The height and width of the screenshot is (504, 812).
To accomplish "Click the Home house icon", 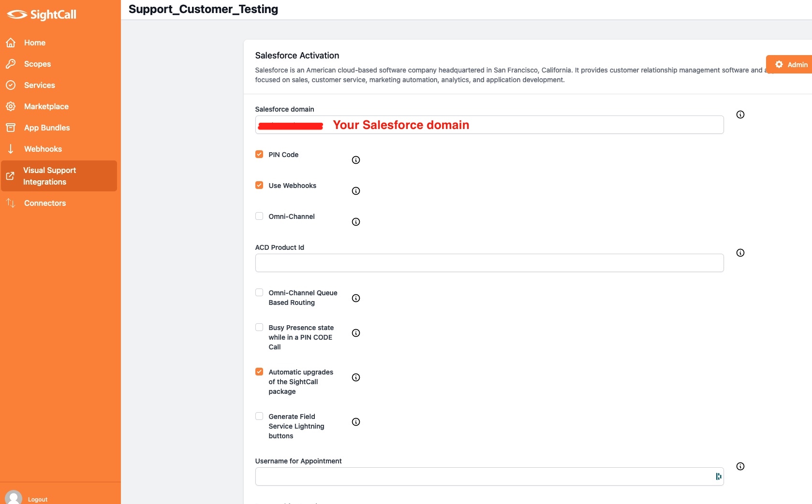I will [11, 43].
